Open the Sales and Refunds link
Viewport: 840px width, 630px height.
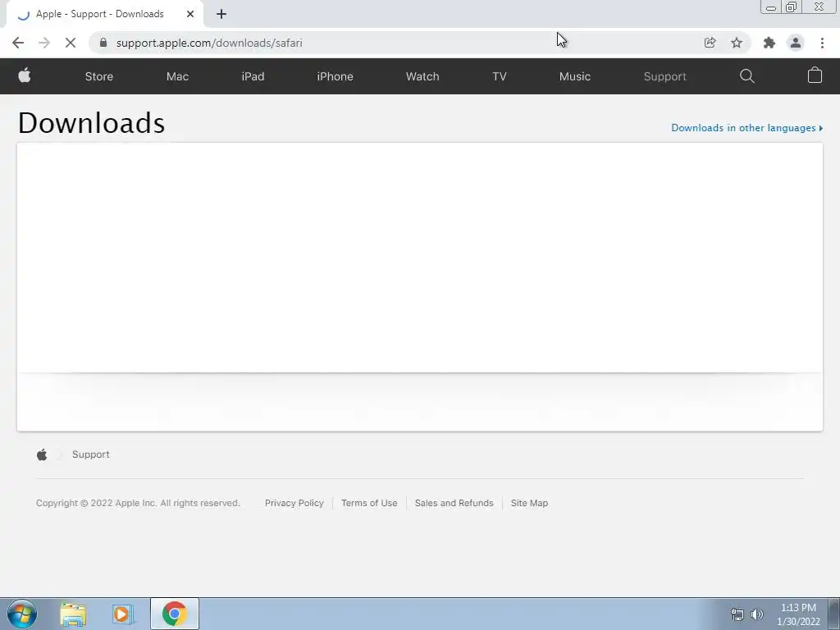(454, 503)
